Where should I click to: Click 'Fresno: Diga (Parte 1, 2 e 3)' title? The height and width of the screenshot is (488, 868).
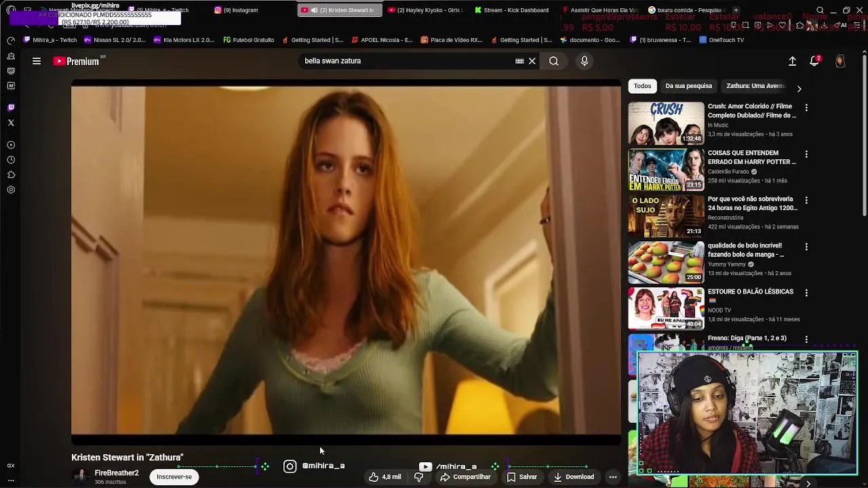[747, 338]
